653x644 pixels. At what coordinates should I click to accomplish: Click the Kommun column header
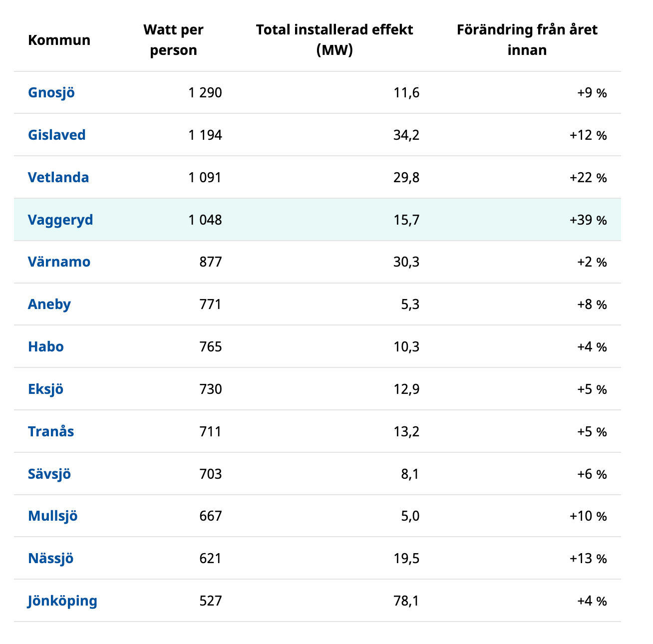tap(59, 40)
